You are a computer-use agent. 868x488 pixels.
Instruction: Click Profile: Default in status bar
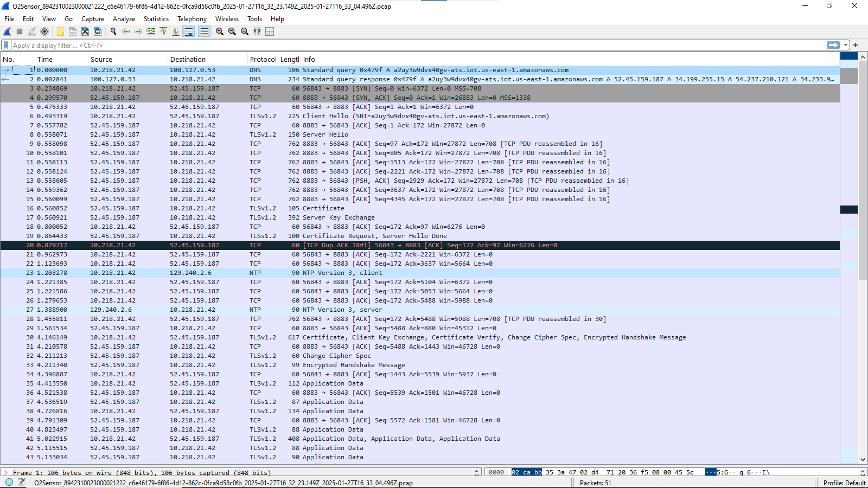pyautogui.click(x=844, y=483)
